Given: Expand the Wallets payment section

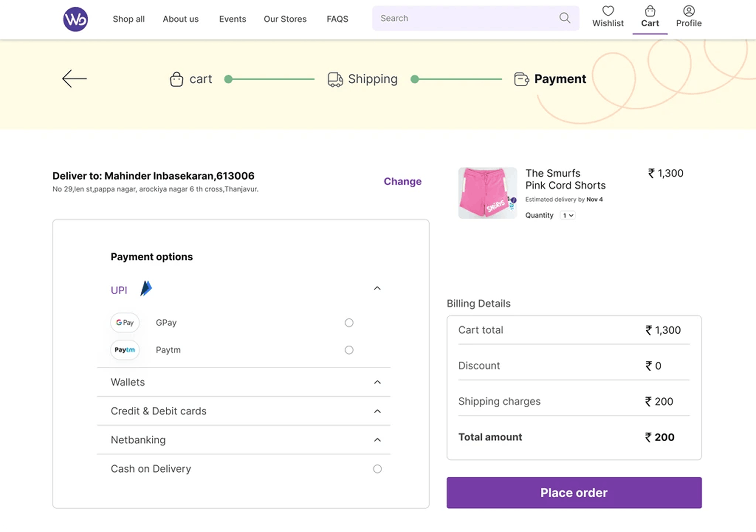Looking at the screenshot, I should [377, 382].
